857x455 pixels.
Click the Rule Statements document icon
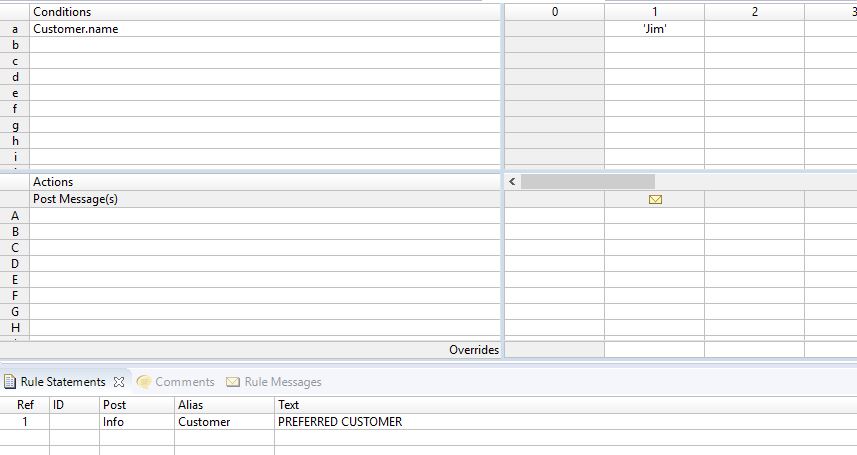click(x=10, y=382)
